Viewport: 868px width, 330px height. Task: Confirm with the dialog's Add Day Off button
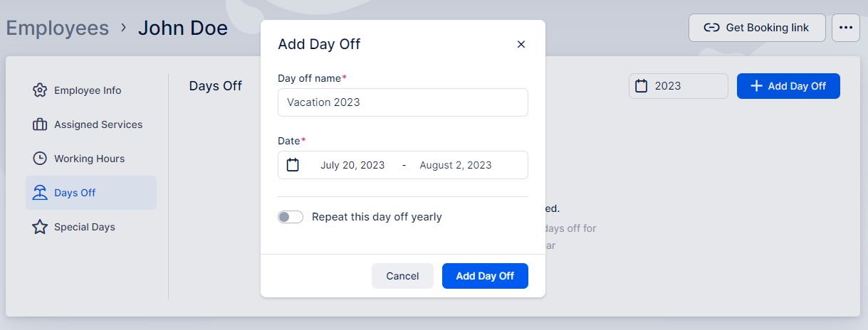coord(485,276)
